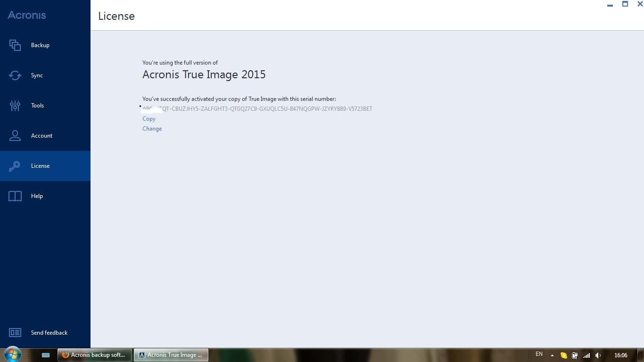Minimize the Acronis window
The width and height of the screenshot is (644, 362).
tap(610, 5)
